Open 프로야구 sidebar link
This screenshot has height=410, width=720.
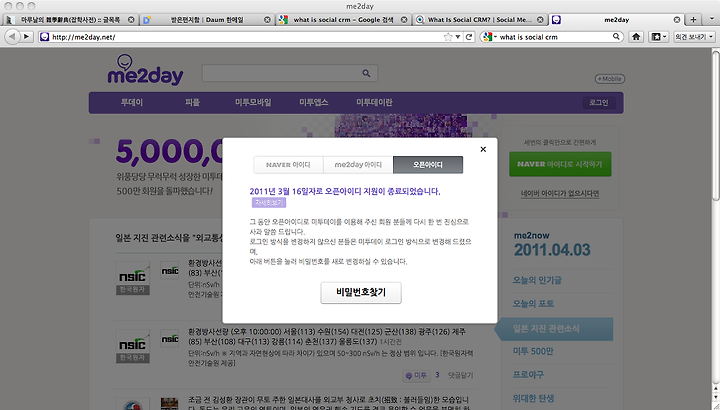click(x=528, y=375)
